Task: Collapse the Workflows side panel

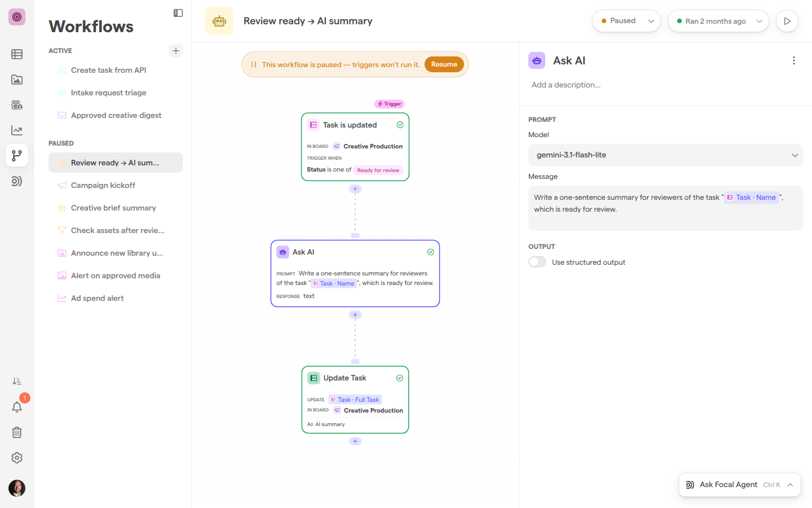Action: click(x=178, y=13)
